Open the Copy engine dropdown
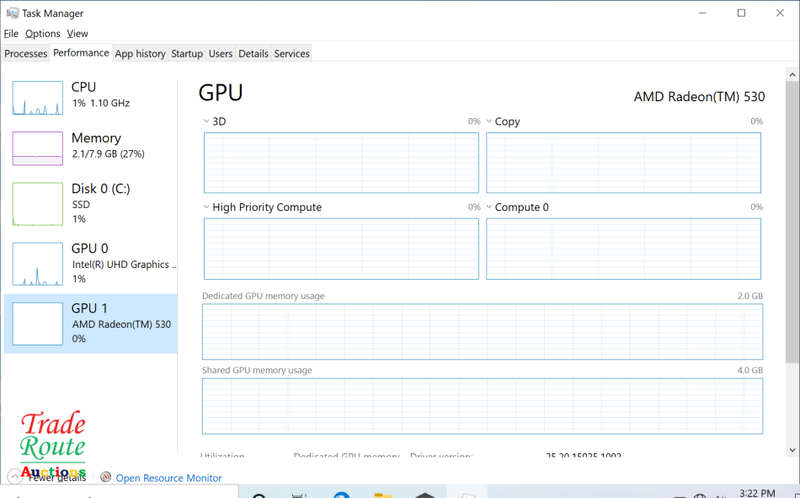This screenshot has height=498, width=800. 489,121
